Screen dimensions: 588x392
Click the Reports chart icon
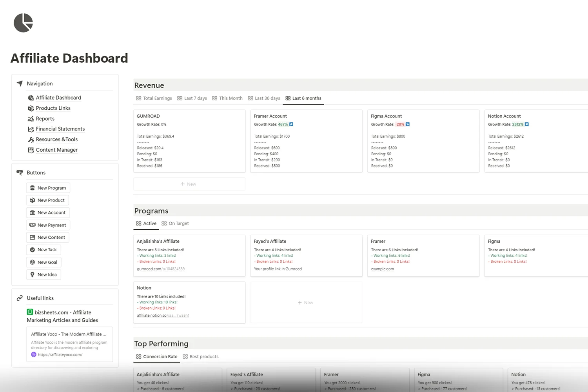click(x=31, y=119)
